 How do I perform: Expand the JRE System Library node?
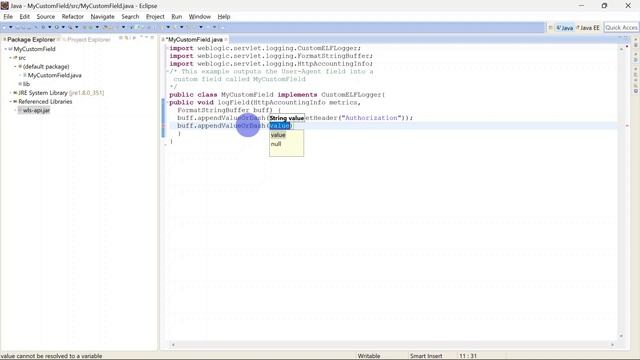point(10,93)
